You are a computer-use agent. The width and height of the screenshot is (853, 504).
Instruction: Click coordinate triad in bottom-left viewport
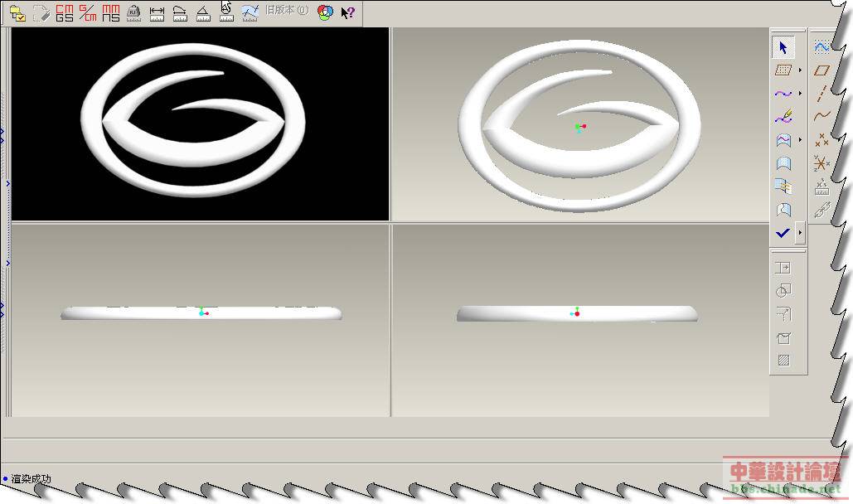(203, 312)
